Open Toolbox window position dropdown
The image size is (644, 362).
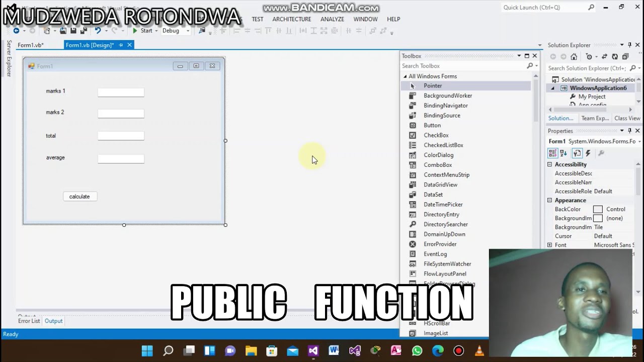pos(519,56)
